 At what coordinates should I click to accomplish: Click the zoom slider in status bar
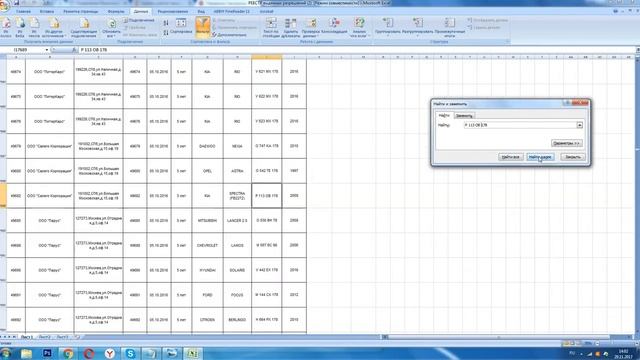tap(612, 343)
